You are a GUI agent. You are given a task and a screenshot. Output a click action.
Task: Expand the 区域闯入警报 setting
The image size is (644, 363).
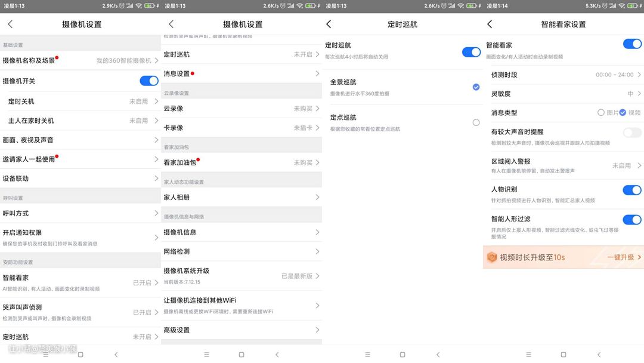pyautogui.click(x=626, y=165)
